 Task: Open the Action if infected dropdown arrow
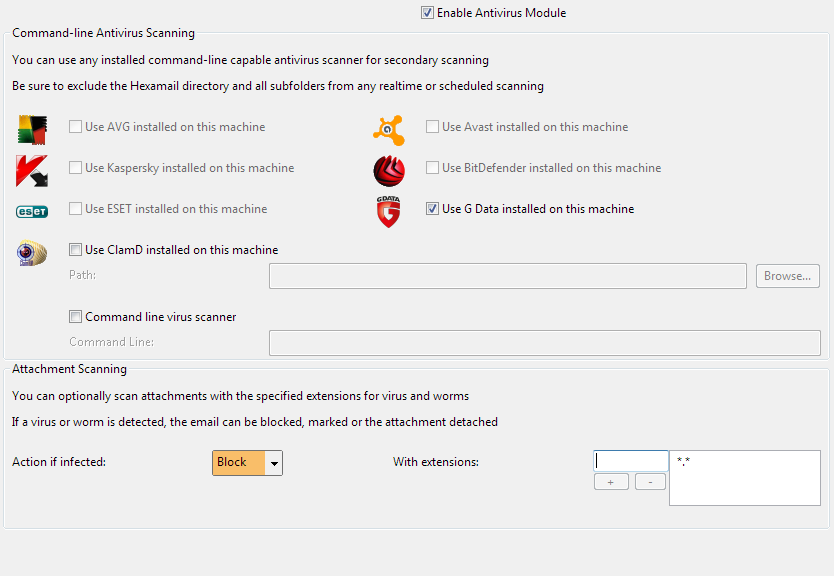[274, 463]
